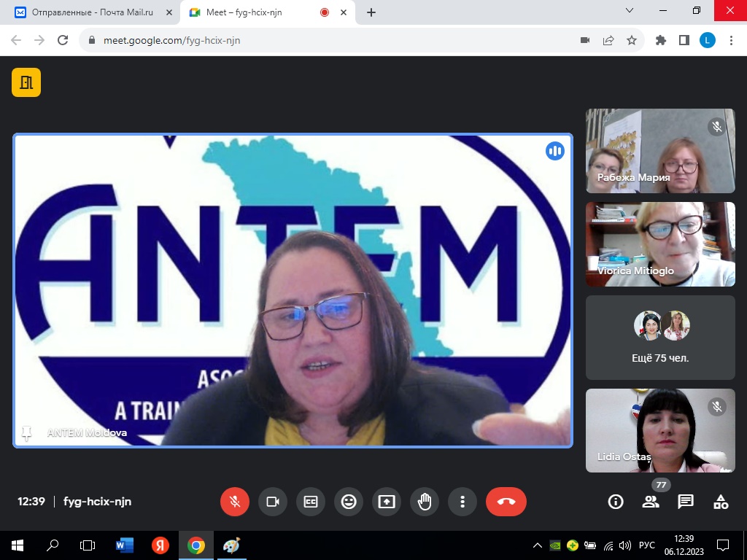Open Task View on taskbar

tap(88, 545)
